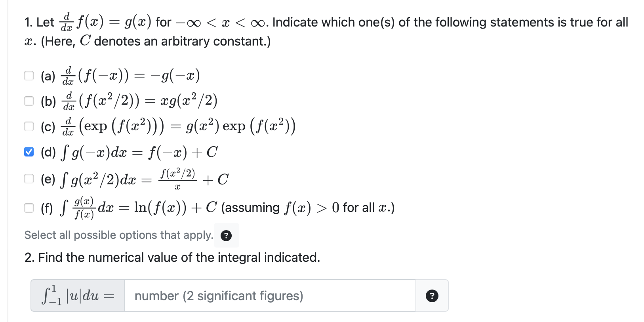Check the checkbox for option (a)
The width and height of the screenshot is (644, 322).
(x=29, y=75)
